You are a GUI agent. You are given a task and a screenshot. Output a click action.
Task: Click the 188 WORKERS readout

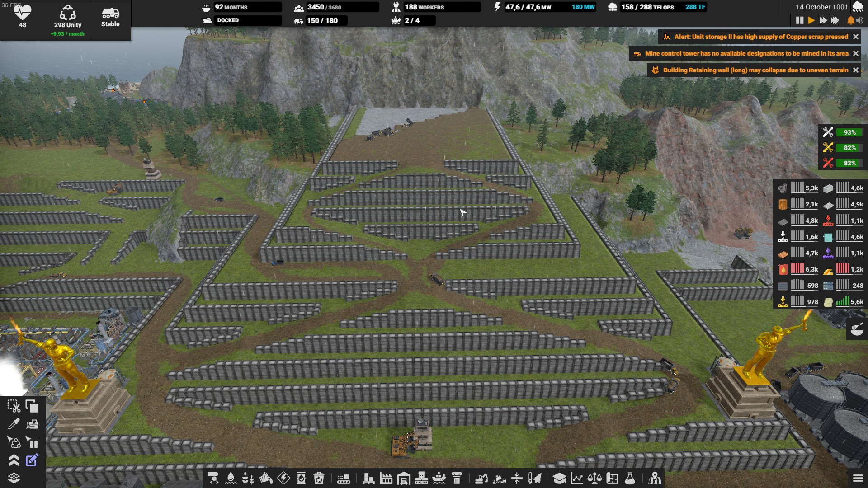pos(435,7)
